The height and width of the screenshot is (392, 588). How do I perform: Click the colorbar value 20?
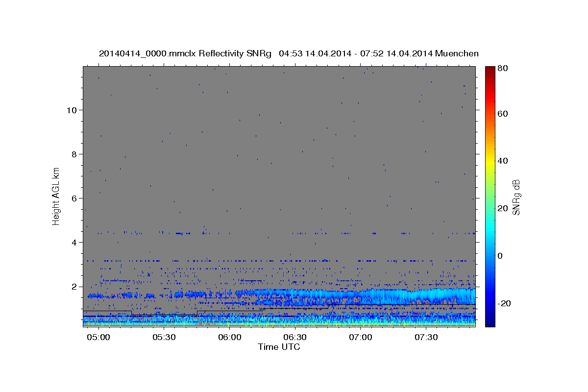503,208
